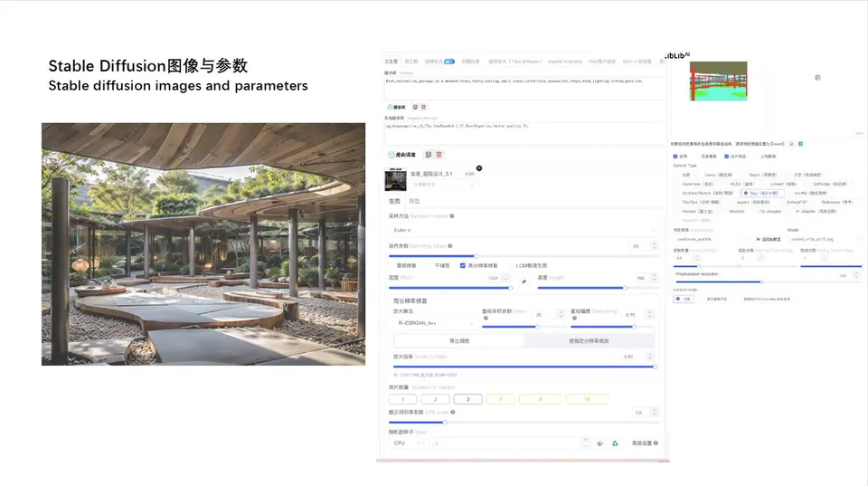Image resolution: width=868 pixels, height=486 pixels.
Task: Switch to the 文生图 txt2img tab
Action: click(x=391, y=62)
